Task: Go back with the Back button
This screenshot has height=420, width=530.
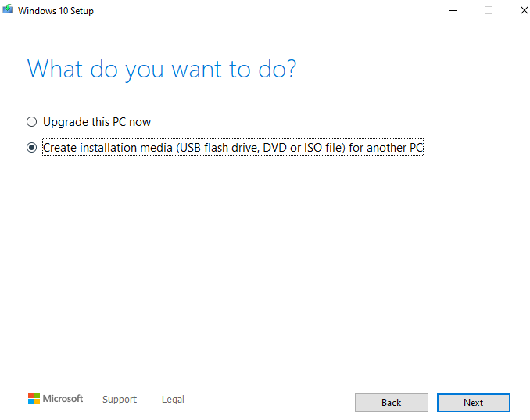Action: tap(392, 403)
